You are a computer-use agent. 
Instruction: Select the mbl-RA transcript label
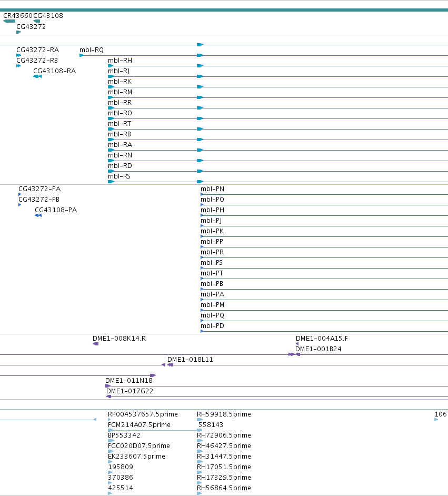(120, 145)
